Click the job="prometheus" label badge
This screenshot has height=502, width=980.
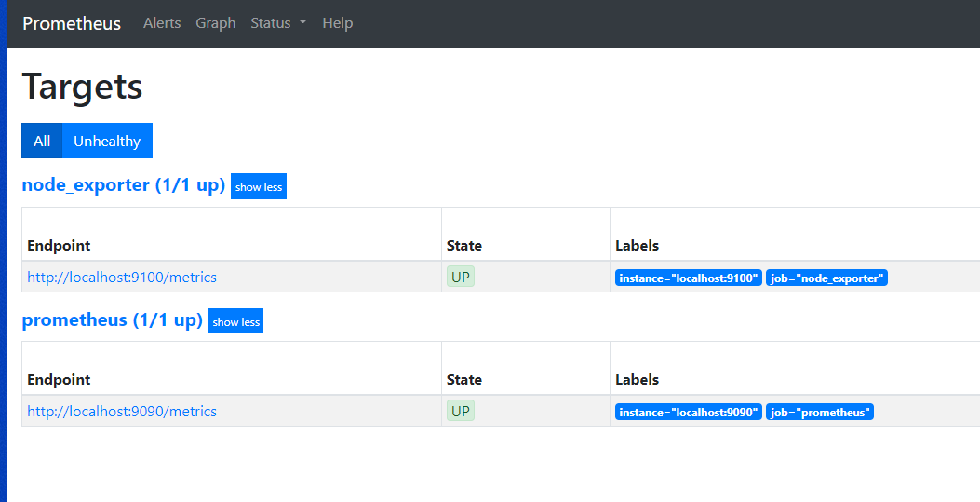pyautogui.click(x=820, y=412)
